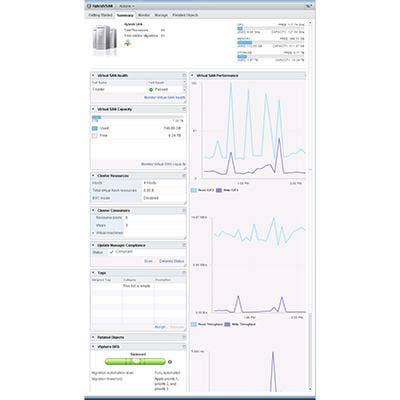Click the top-right panel pin icon

pyautogui.click(x=309, y=6)
